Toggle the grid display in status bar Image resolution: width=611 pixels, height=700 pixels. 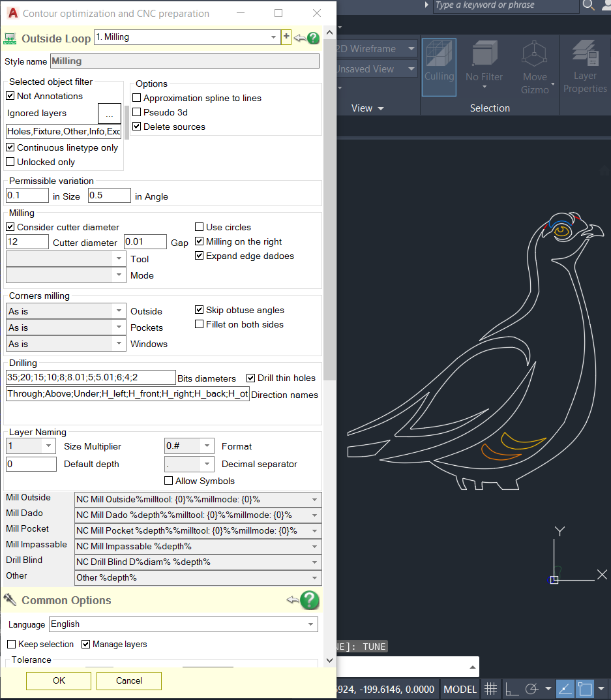point(490,689)
